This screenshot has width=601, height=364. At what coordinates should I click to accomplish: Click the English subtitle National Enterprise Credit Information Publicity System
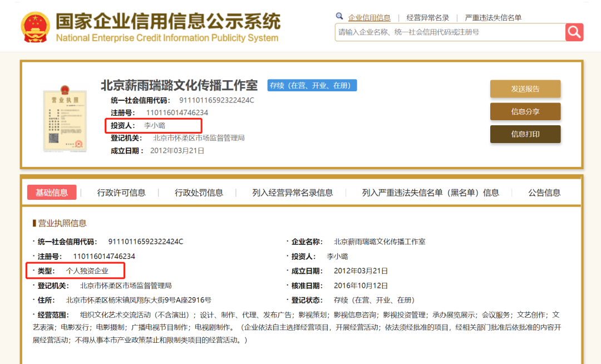point(167,38)
